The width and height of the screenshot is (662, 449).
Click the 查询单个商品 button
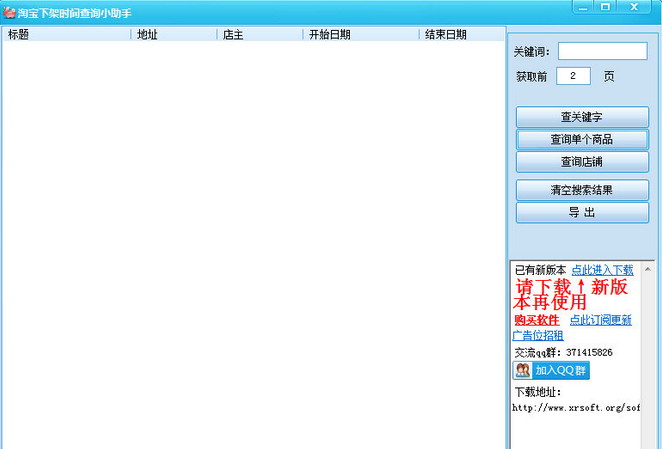tap(582, 139)
